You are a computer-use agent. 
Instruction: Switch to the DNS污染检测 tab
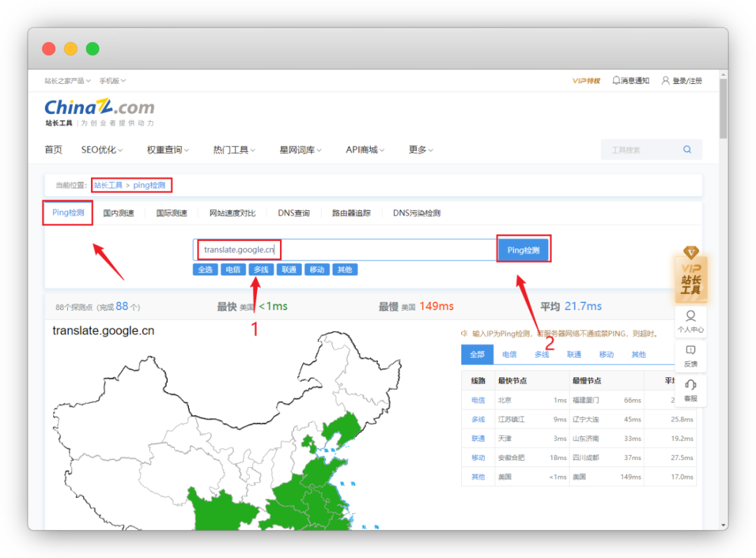click(x=416, y=213)
